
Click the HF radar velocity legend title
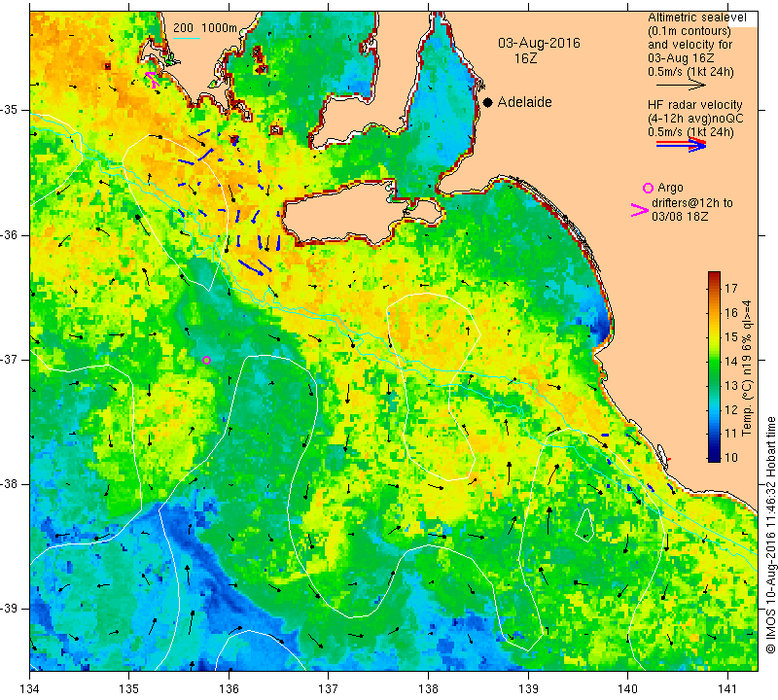pyautogui.click(x=694, y=105)
